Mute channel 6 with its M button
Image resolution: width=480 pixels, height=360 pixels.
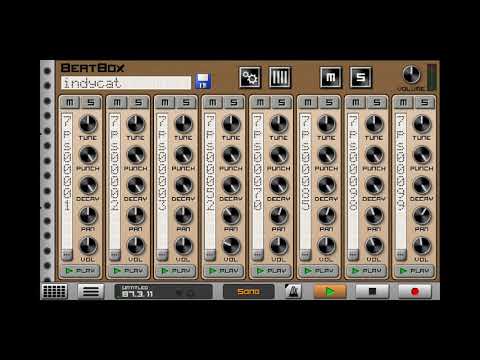pos(308,103)
